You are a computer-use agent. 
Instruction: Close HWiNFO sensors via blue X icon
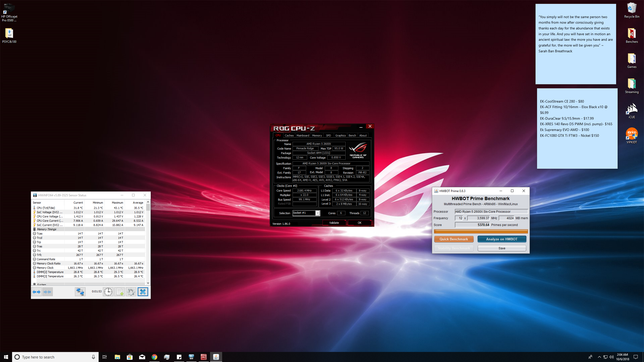143,292
